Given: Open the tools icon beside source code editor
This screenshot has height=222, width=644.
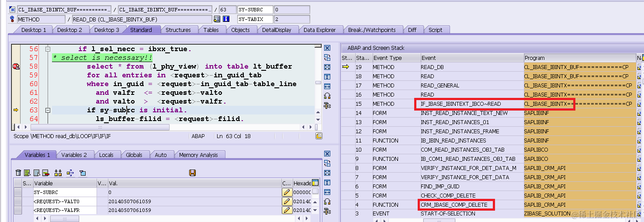Looking at the screenshot, I should coord(327,106).
